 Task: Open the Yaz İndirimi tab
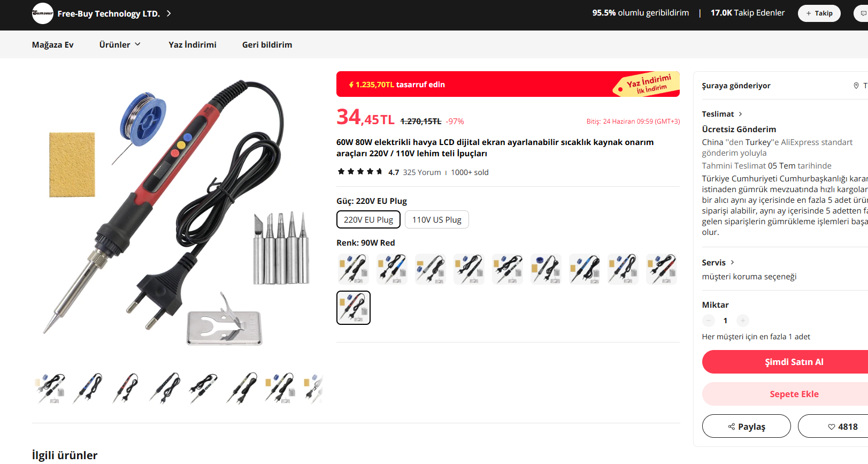coord(193,44)
